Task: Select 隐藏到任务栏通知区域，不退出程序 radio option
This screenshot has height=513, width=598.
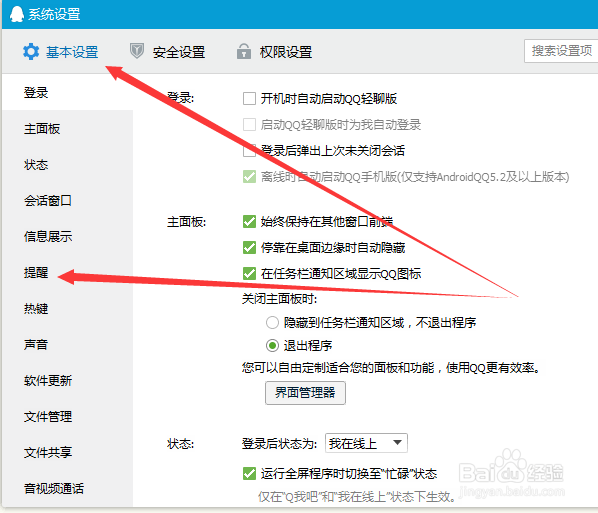Action: coord(272,323)
